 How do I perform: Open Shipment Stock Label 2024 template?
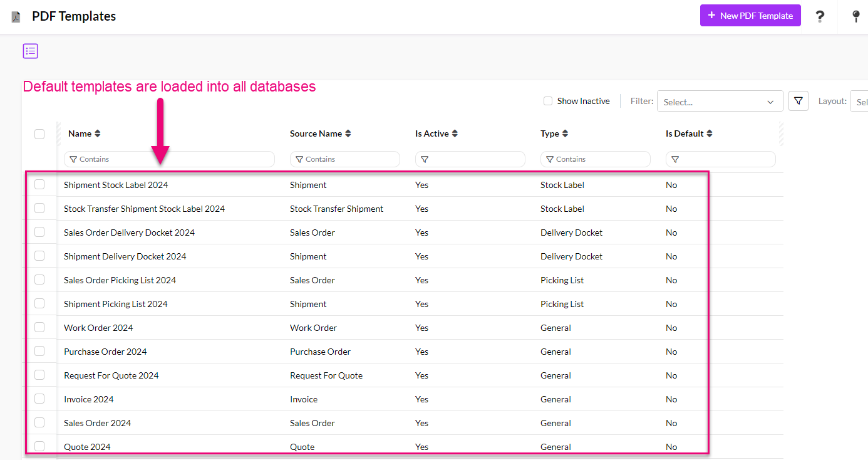point(116,185)
